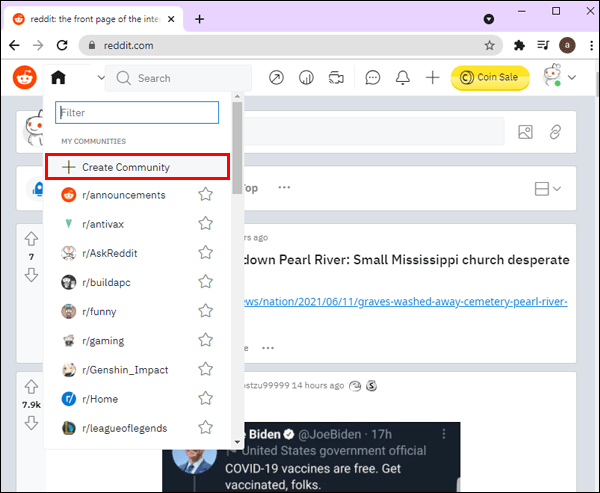Expand the user profile menu
The width and height of the screenshot is (600, 493).
(x=559, y=77)
